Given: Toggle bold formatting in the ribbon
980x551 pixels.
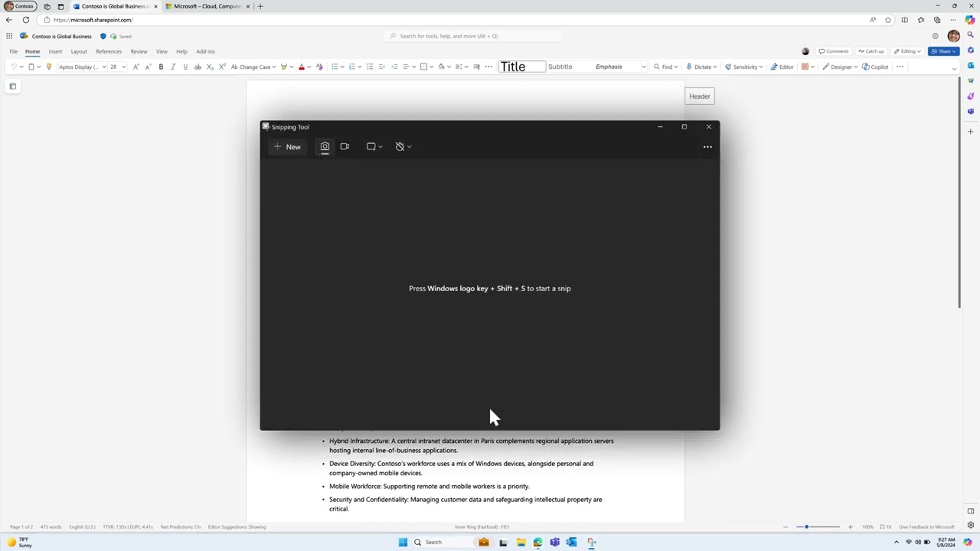Looking at the screenshot, I should click(161, 67).
